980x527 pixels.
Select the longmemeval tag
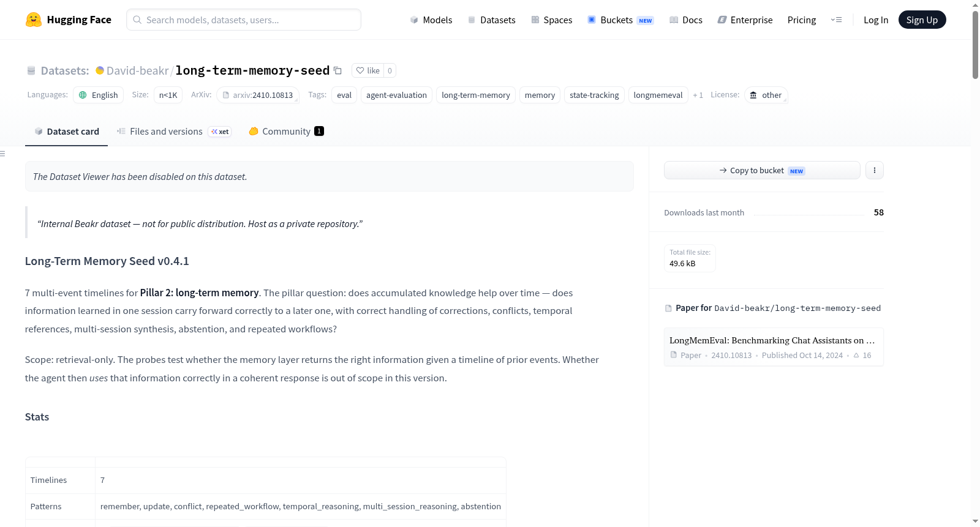coord(658,95)
